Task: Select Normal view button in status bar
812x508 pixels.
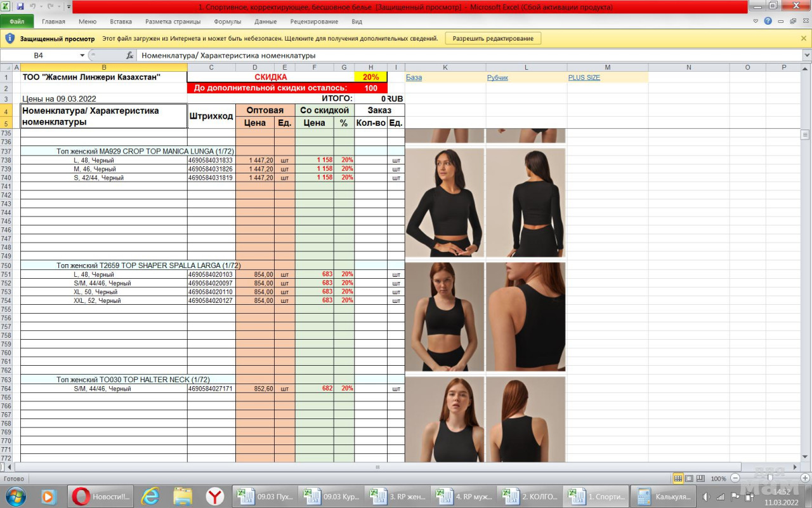Action: pyautogui.click(x=678, y=478)
